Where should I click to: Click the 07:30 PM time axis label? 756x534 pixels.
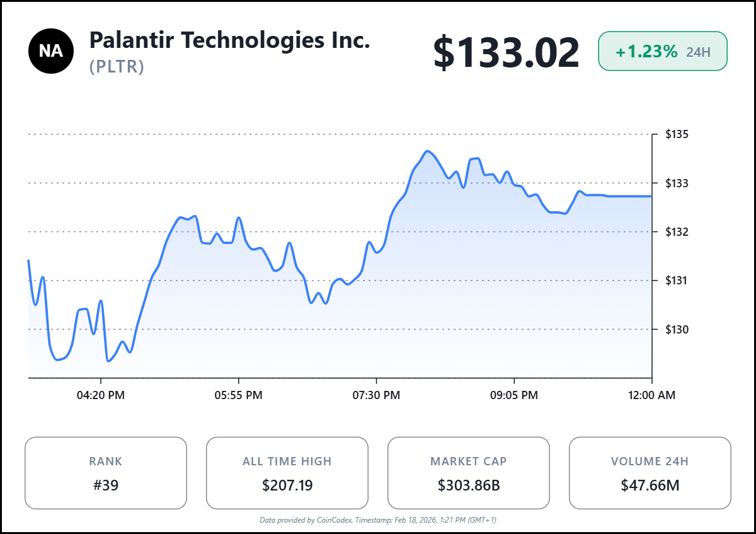point(376,395)
